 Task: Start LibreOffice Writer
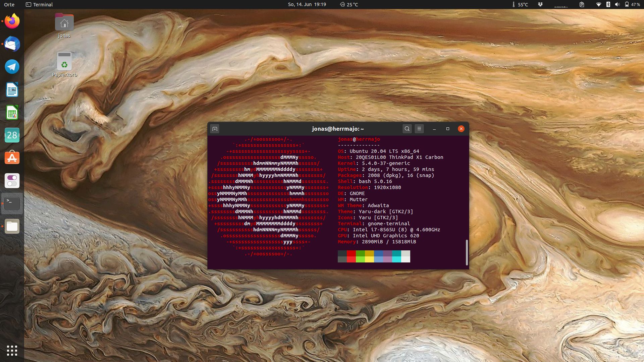[x=12, y=89]
